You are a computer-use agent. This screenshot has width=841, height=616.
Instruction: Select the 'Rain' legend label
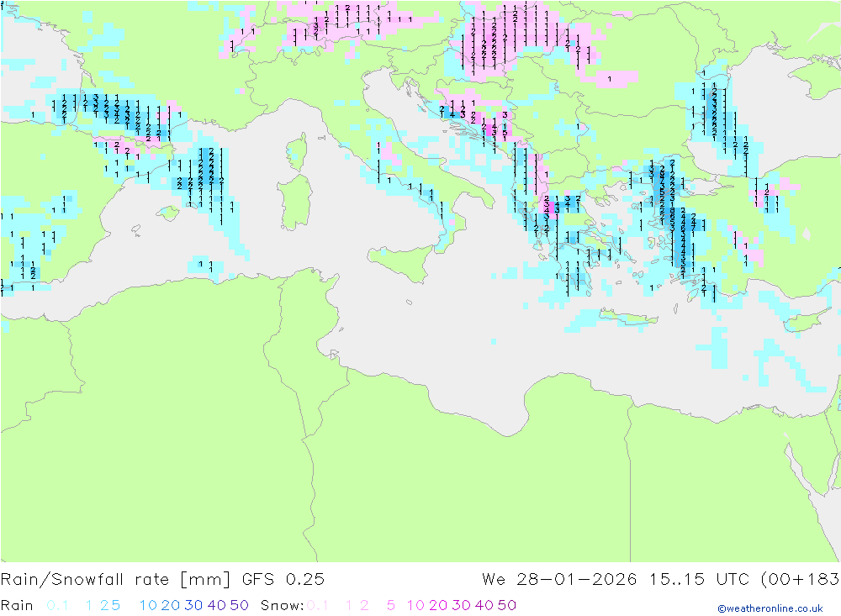(17, 605)
